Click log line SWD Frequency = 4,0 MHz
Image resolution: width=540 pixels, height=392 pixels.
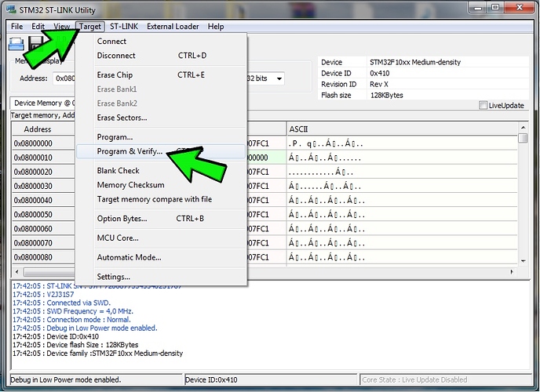[x=73, y=311]
